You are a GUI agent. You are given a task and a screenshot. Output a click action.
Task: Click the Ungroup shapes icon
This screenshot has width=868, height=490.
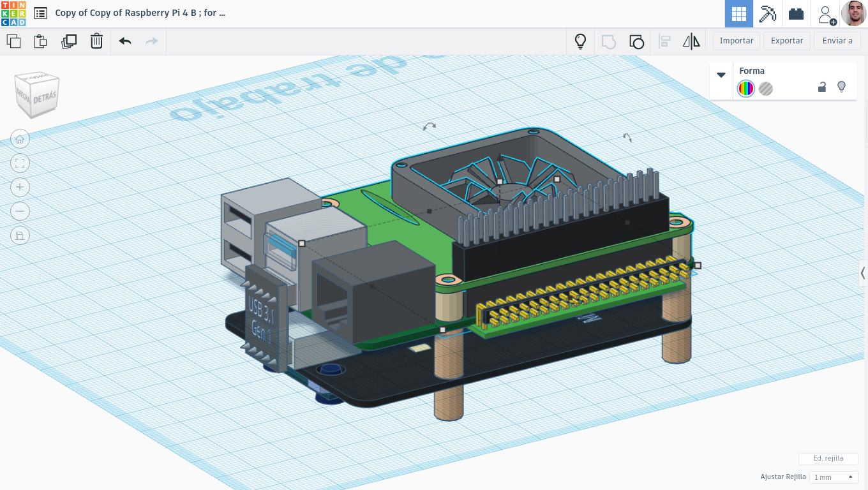[636, 41]
